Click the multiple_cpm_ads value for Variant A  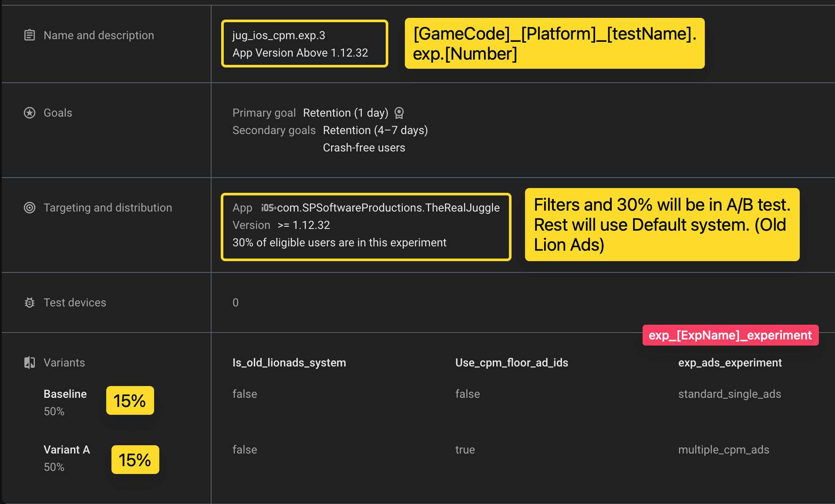pyautogui.click(x=724, y=450)
